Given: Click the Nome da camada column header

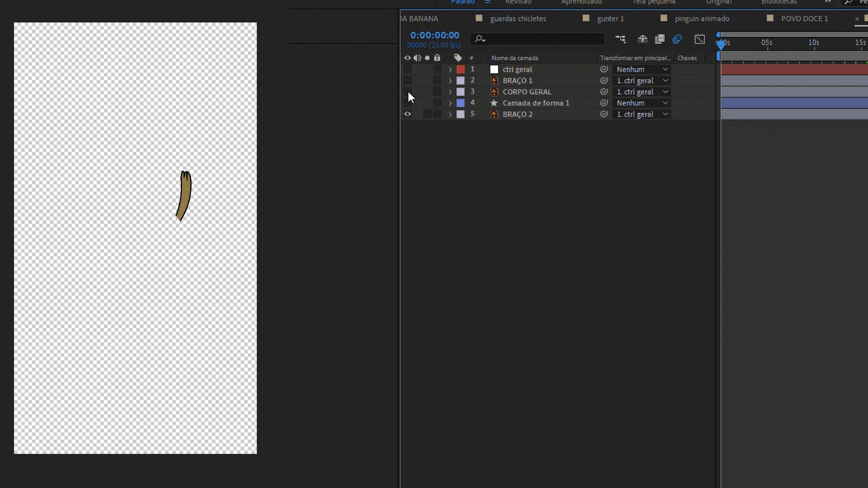Looking at the screenshot, I should [x=514, y=58].
